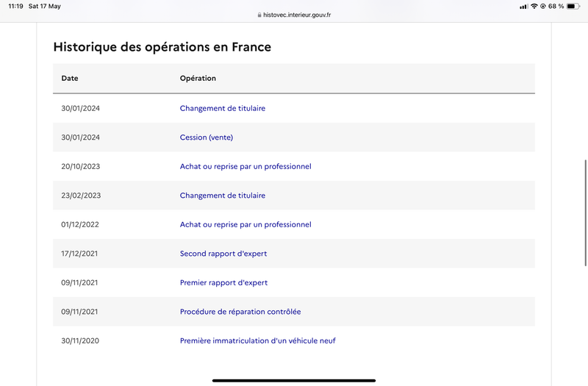Open the Première immatriculation d'un véhicule neuf link
Viewport: 588px width, 386px height.
pos(258,341)
